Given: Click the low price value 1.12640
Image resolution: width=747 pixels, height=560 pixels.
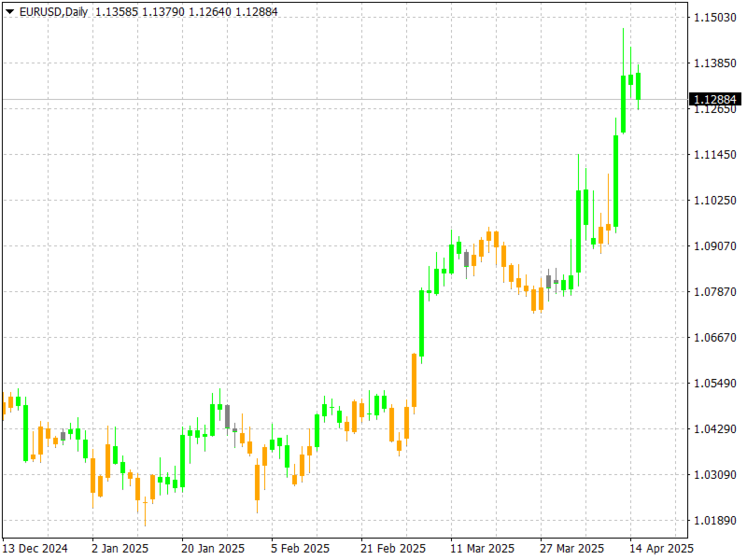Looking at the screenshot, I should pyautogui.click(x=210, y=12).
